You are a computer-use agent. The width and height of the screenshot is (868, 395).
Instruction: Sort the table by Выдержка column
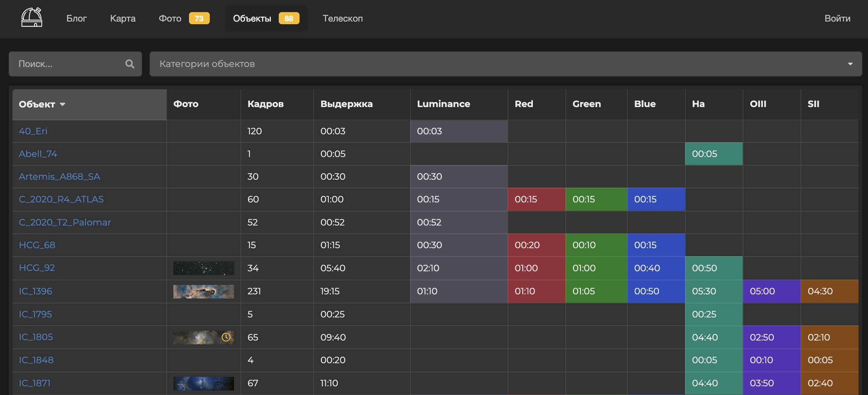(x=347, y=104)
